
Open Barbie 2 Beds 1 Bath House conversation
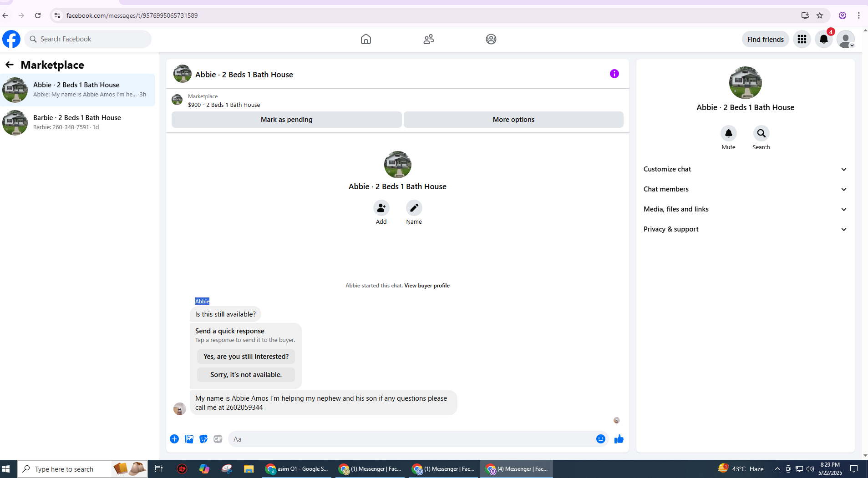click(77, 122)
